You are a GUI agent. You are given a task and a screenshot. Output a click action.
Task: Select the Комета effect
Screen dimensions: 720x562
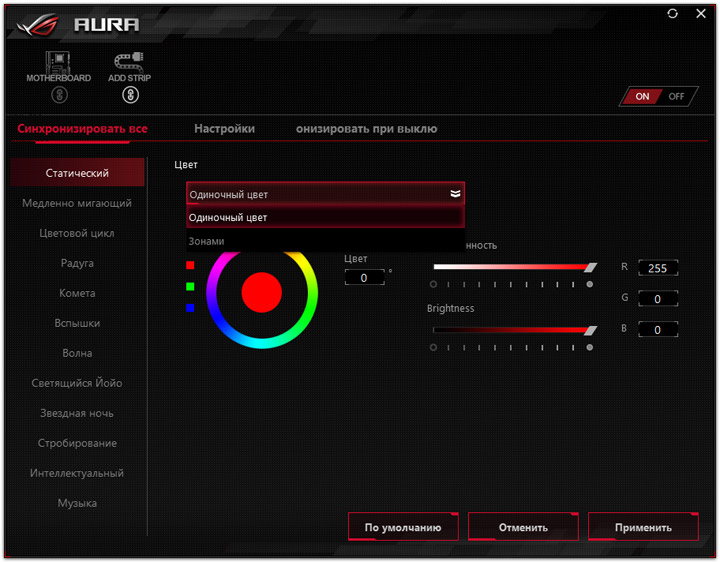pos(77,293)
